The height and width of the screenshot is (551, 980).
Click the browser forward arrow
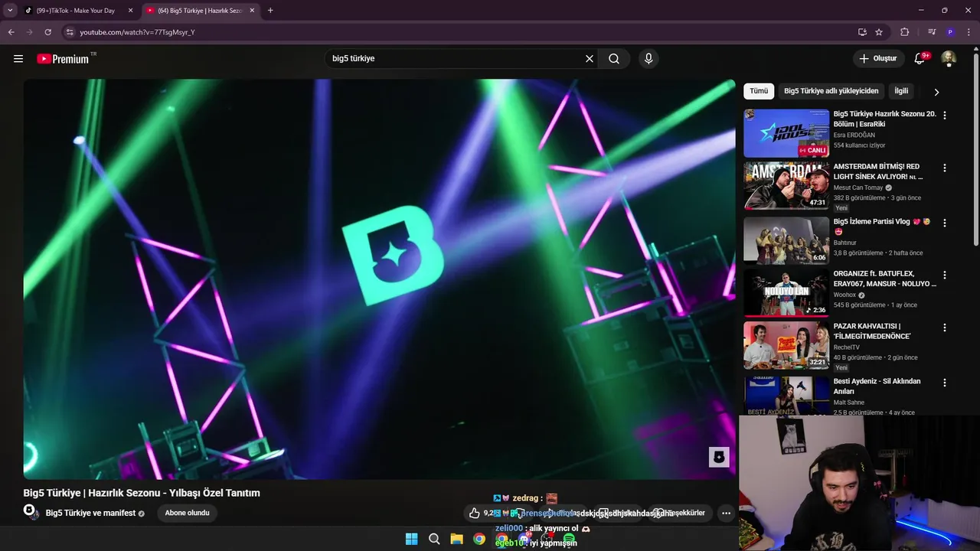29,32
